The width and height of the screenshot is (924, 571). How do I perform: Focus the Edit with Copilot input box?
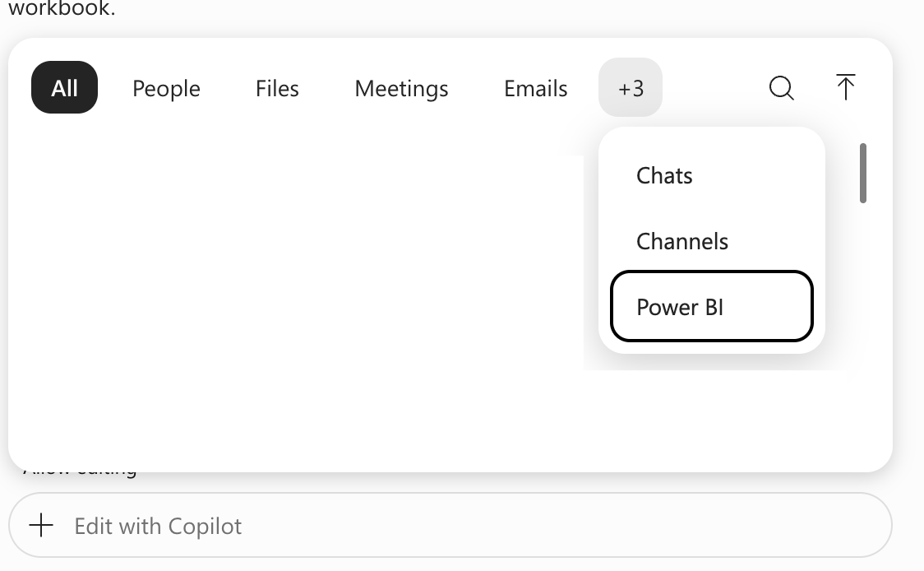coord(450,525)
